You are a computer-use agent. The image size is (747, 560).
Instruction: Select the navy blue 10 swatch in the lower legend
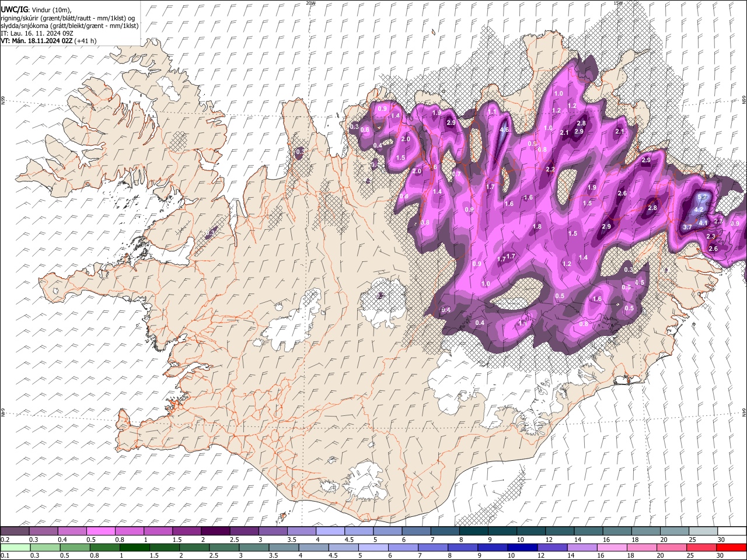click(x=522, y=547)
